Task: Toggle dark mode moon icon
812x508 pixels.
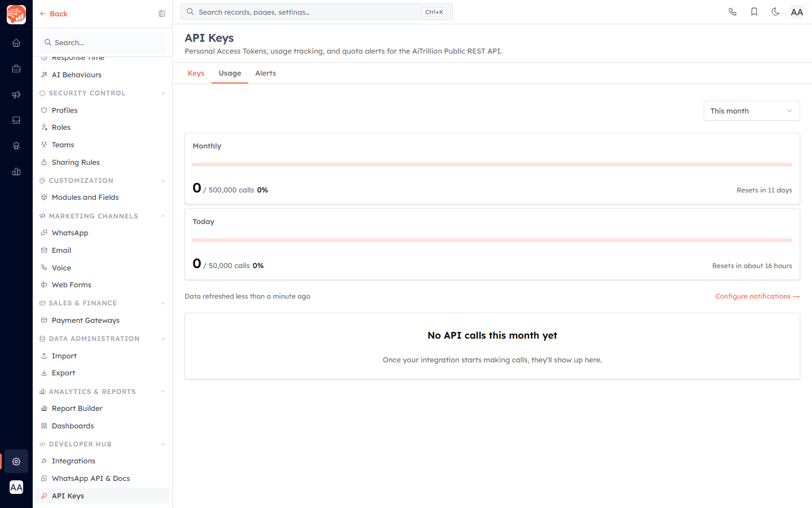Action: point(775,12)
